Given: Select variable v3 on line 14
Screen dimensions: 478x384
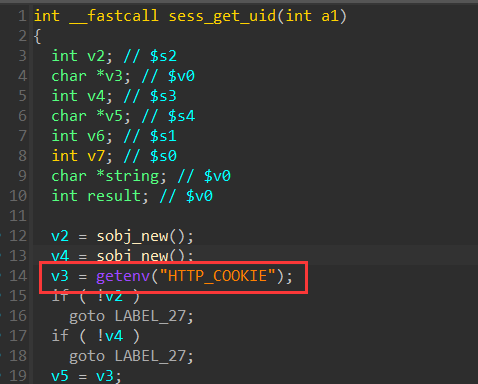Looking at the screenshot, I should click(60, 276).
